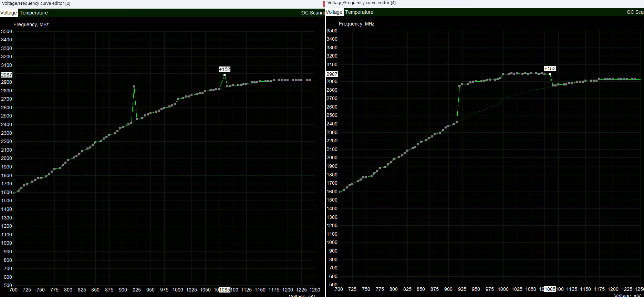Viewport: 644px width, 297px height.
Task: Switch to Temperature tab in curve editor [2]
Action: [34, 13]
